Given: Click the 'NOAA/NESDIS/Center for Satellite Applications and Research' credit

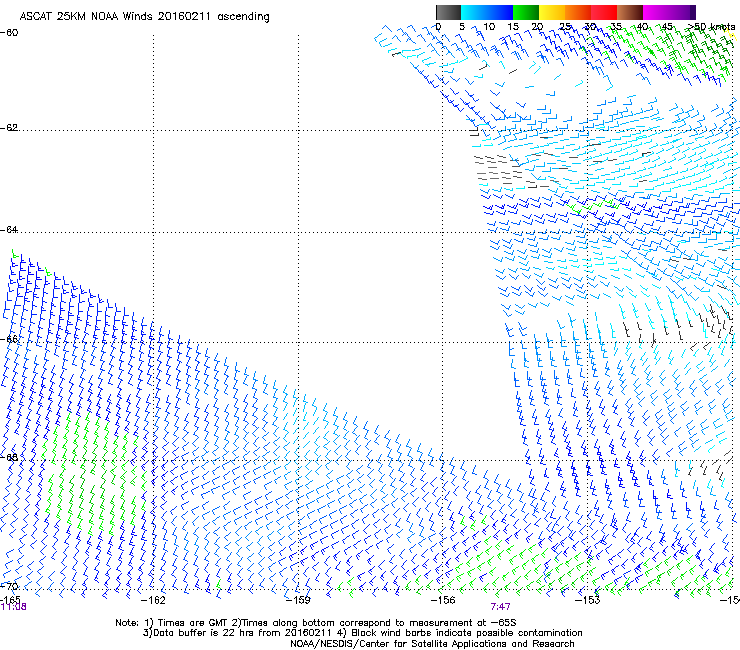Looking at the screenshot, I should [x=432, y=644].
